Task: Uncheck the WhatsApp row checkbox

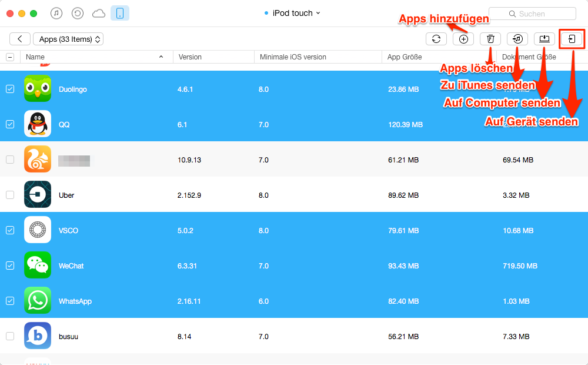Action: [10, 301]
